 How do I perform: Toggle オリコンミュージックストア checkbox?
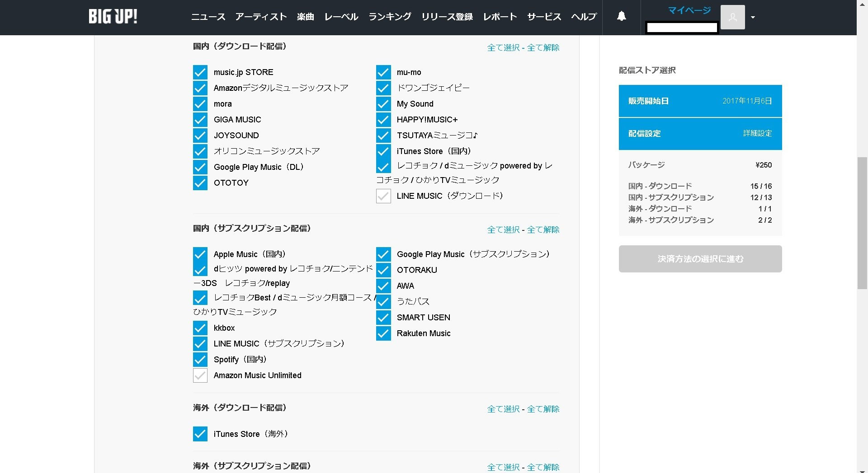[200, 151]
